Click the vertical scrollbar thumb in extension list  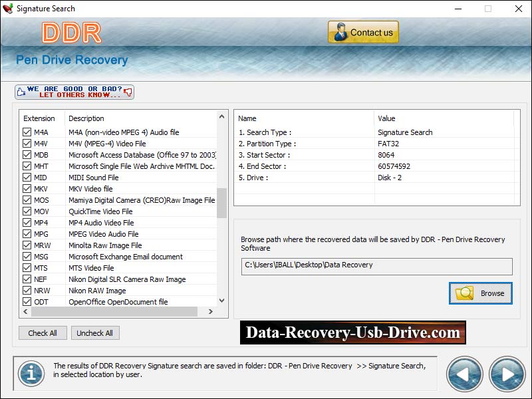pyautogui.click(x=222, y=203)
